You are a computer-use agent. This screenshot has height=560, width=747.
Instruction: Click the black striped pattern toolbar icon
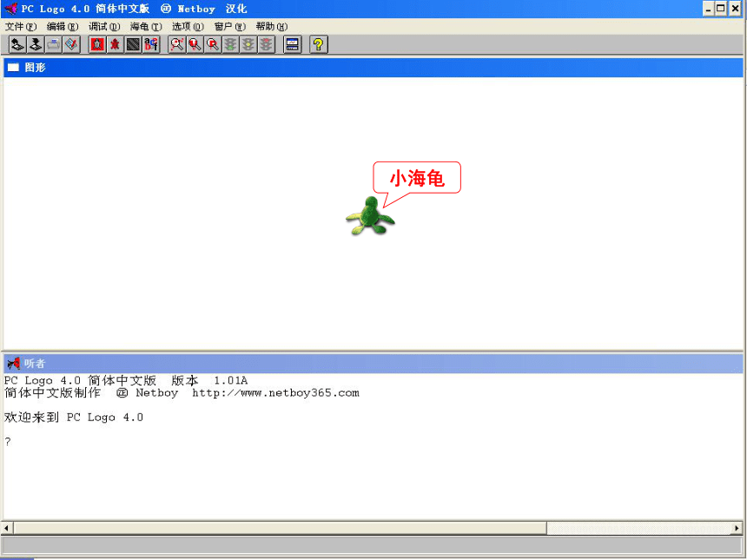(134, 45)
